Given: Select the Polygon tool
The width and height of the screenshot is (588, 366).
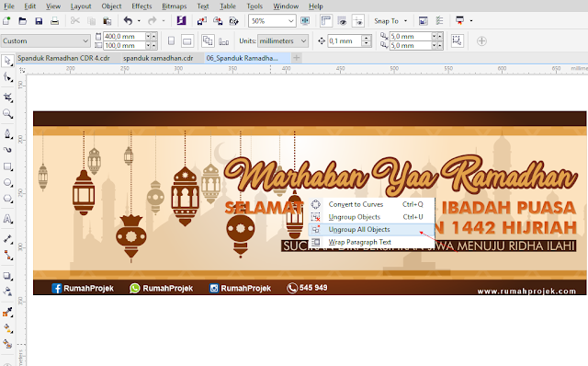Looking at the screenshot, I should (x=7, y=199).
